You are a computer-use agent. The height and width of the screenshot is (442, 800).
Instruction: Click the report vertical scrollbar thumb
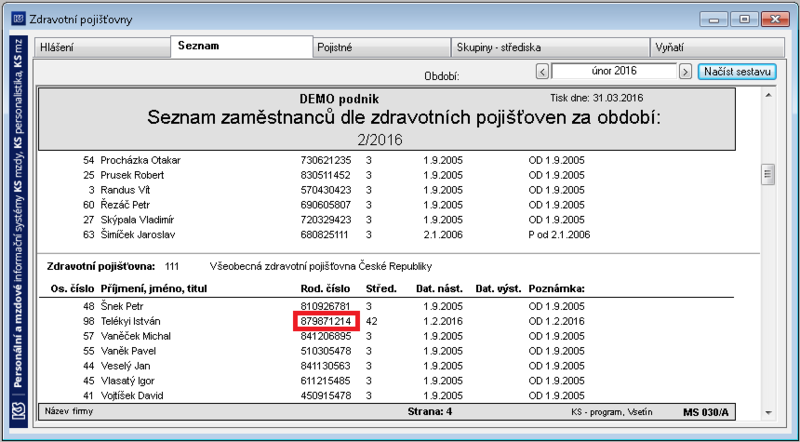(768, 175)
